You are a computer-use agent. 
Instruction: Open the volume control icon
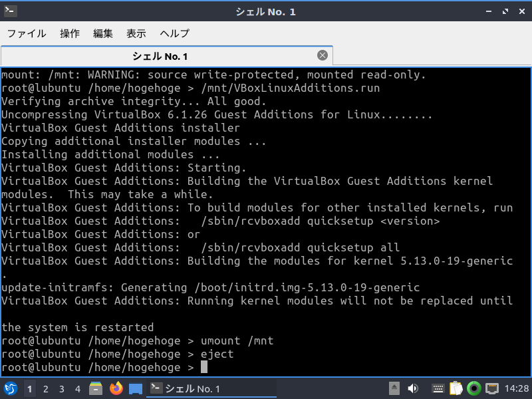(413, 388)
